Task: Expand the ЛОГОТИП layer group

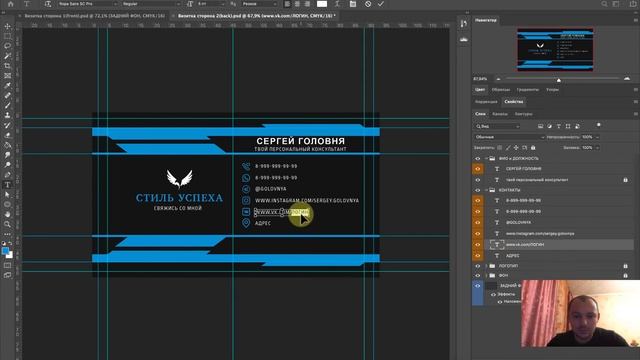Action: (x=487, y=266)
